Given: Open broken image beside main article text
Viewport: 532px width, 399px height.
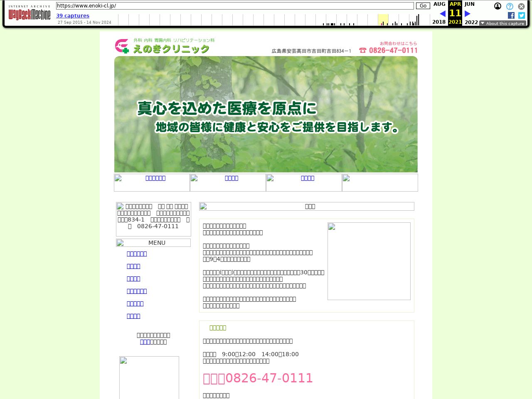Looking at the screenshot, I should point(369,261).
